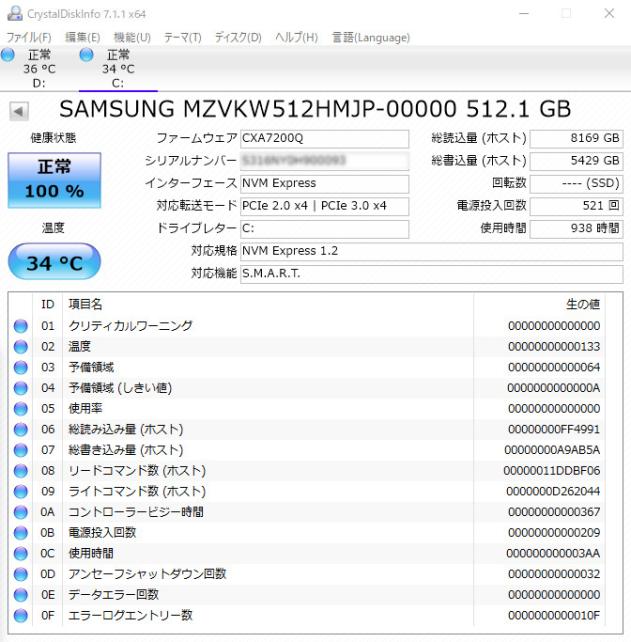Click the blue status dot for C: drive
This screenshot has width=631, height=642.
(x=86, y=55)
